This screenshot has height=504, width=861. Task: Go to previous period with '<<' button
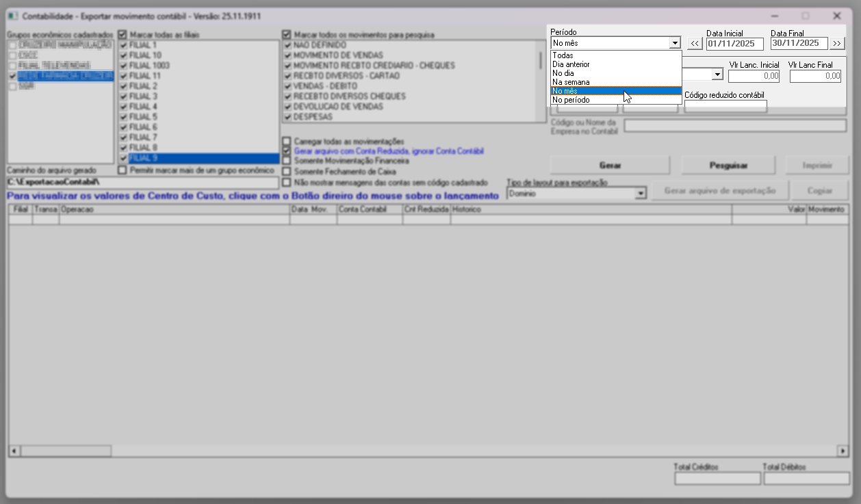(695, 44)
